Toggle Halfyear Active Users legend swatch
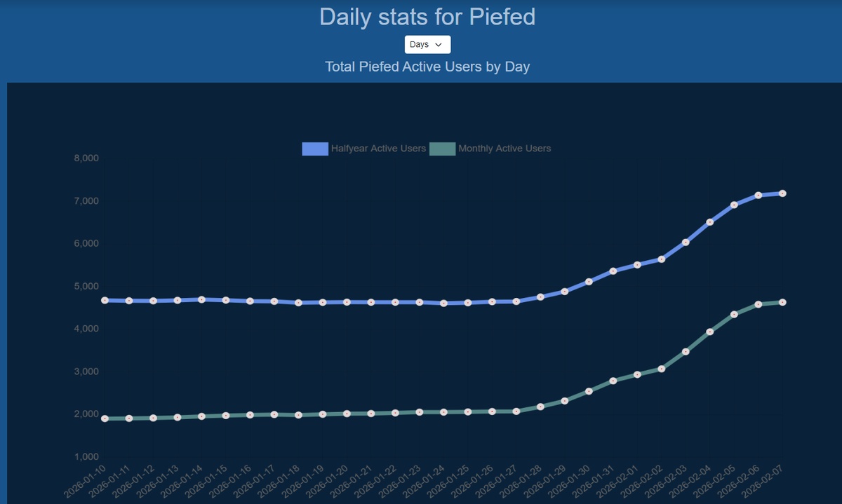Image resolution: width=842 pixels, height=504 pixels. 315,149
